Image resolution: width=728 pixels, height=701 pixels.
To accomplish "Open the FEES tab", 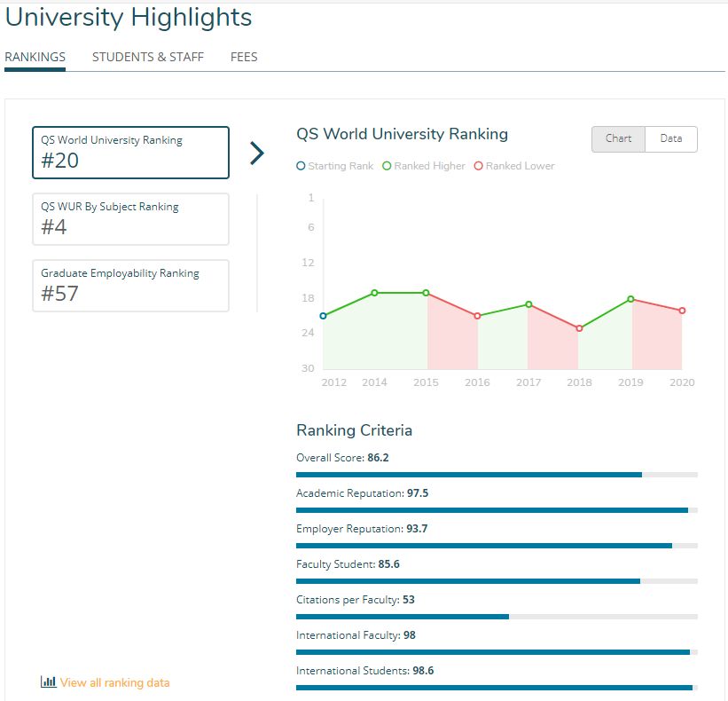I will point(244,57).
